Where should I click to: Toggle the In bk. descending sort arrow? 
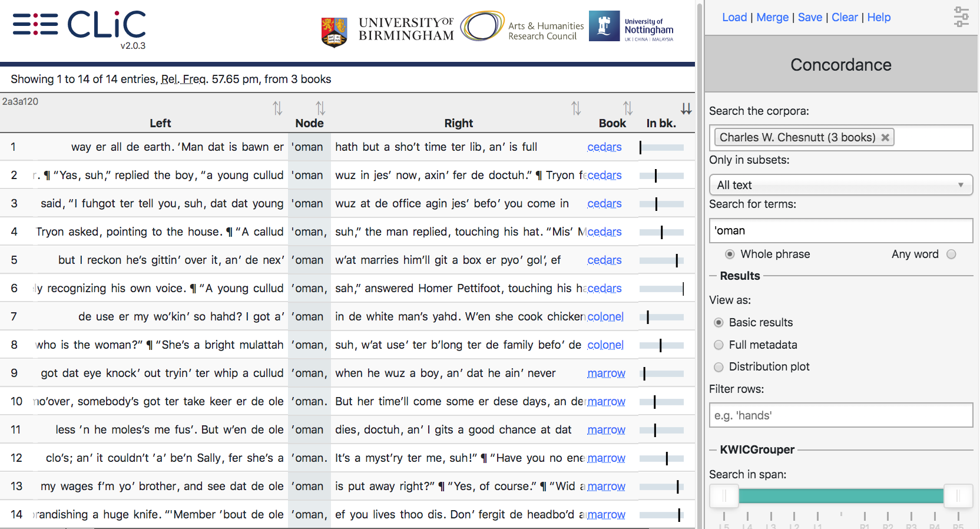point(686,109)
